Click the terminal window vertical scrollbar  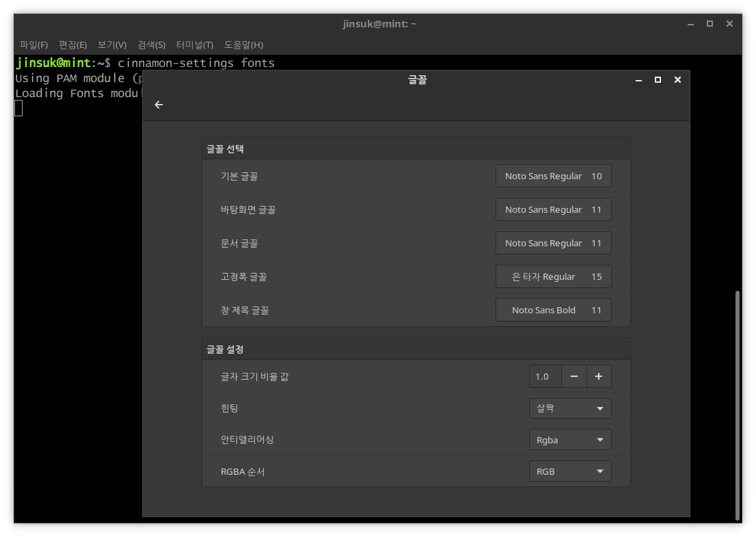click(737, 404)
